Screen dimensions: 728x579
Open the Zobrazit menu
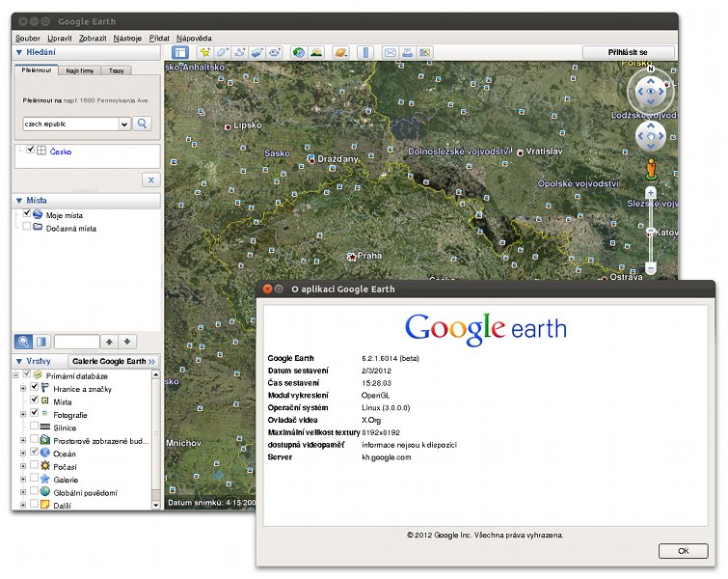click(93, 38)
